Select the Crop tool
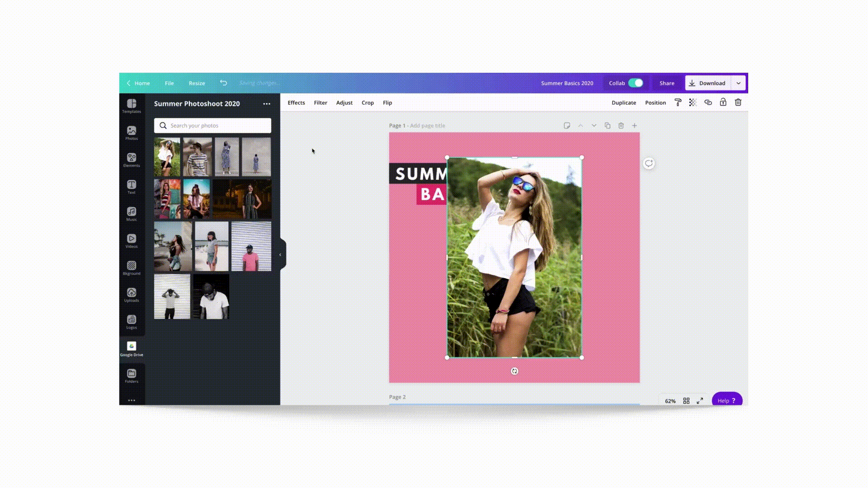The height and width of the screenshot is (488, 868). tap(368, 103)
